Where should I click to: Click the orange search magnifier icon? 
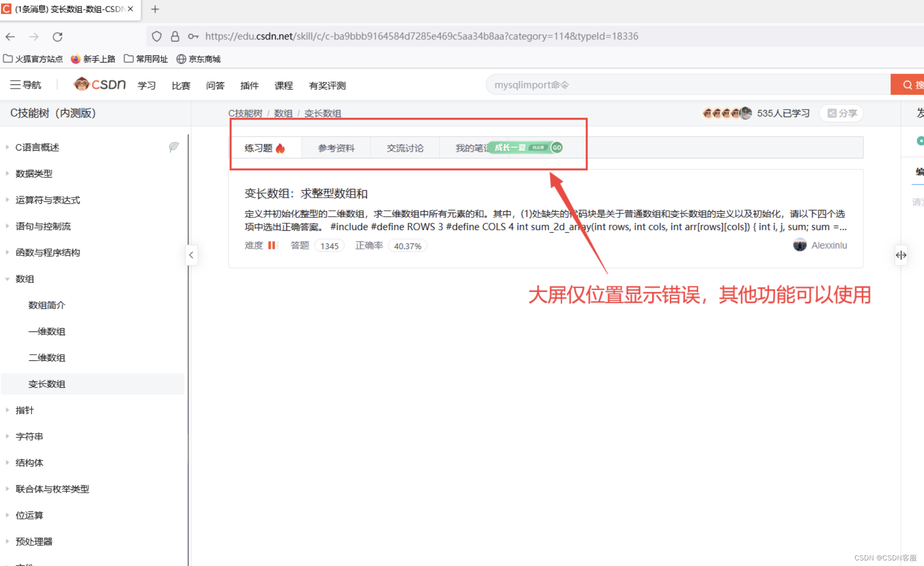tap(907, 84)
